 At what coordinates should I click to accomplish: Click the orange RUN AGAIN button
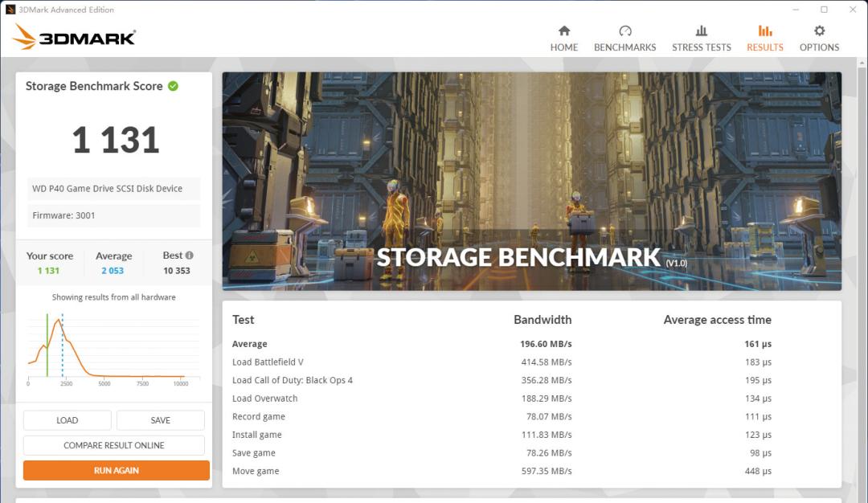pyautogui.click(x=117, y=470)
